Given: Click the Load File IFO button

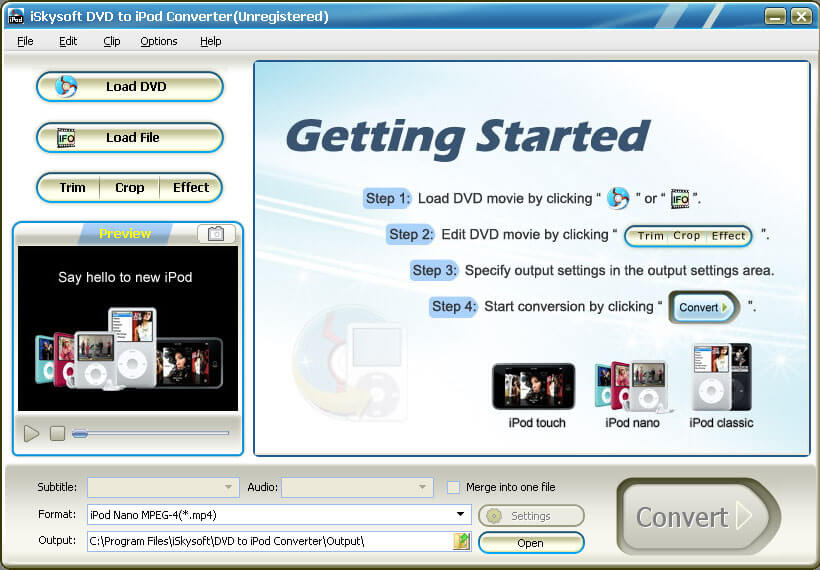Looking at the screenshot, I should point(129,138).
